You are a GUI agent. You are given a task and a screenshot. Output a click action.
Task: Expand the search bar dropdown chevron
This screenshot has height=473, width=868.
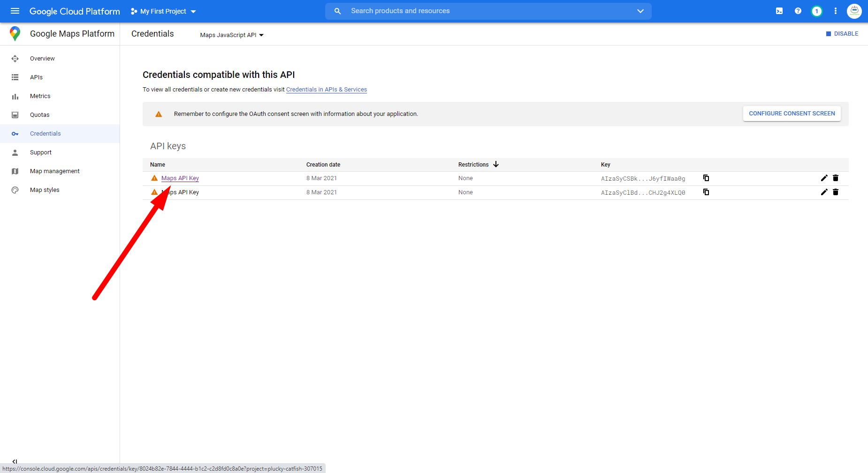640,11
